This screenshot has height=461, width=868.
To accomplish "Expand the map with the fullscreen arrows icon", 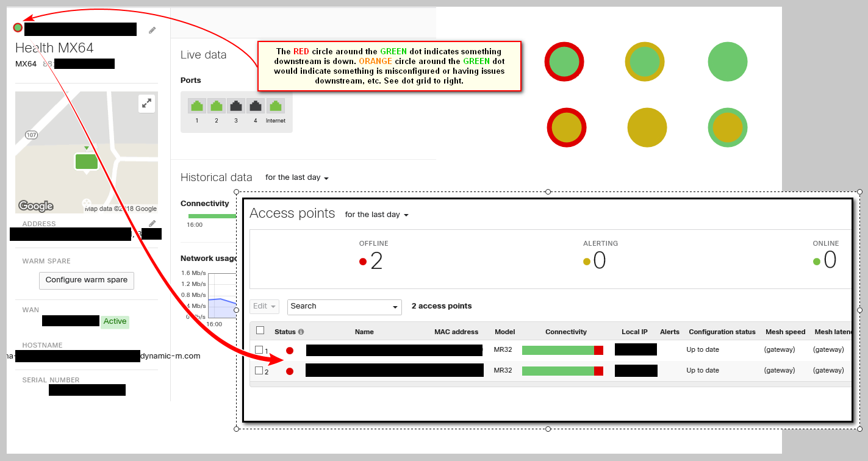I will [x=146, y=104].
